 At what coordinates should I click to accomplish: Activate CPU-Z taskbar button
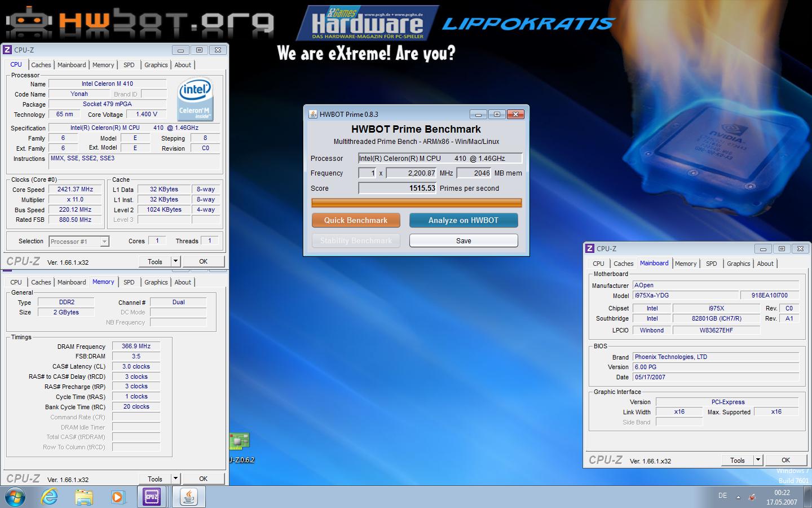152,497
